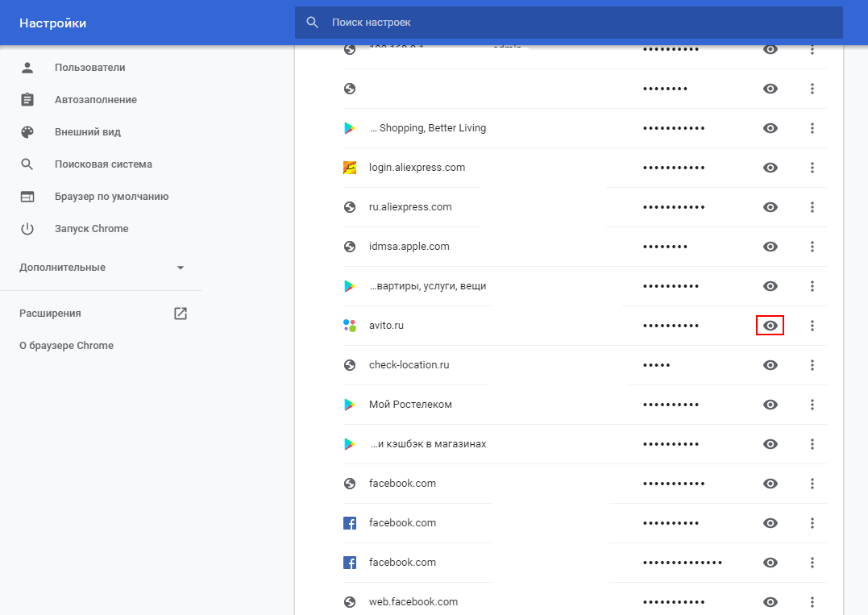The image size is (868, 615).
Task: Click the avito.ru site favicon
Action: [350, 326]
